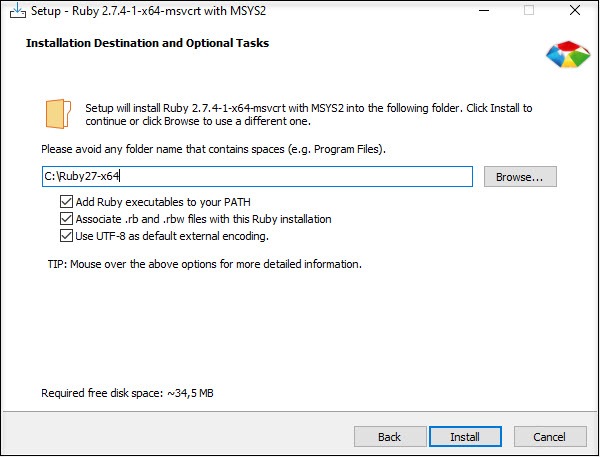This screenshot has height=457, width=600.
Task: Cancel the Ruby setup
Action: point(549,437)
